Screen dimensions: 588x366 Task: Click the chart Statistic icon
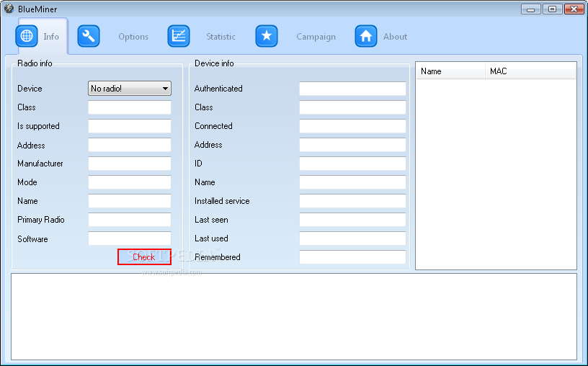(179, 36)
